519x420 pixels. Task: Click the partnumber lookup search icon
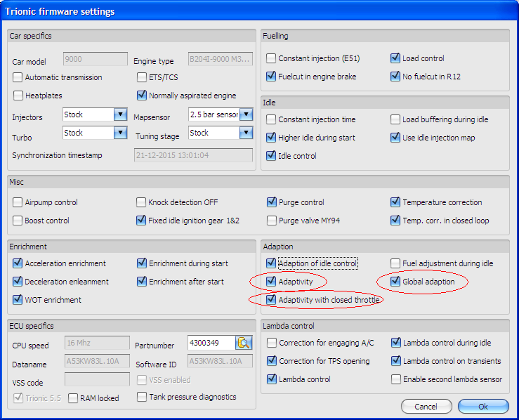click(244, 343)
